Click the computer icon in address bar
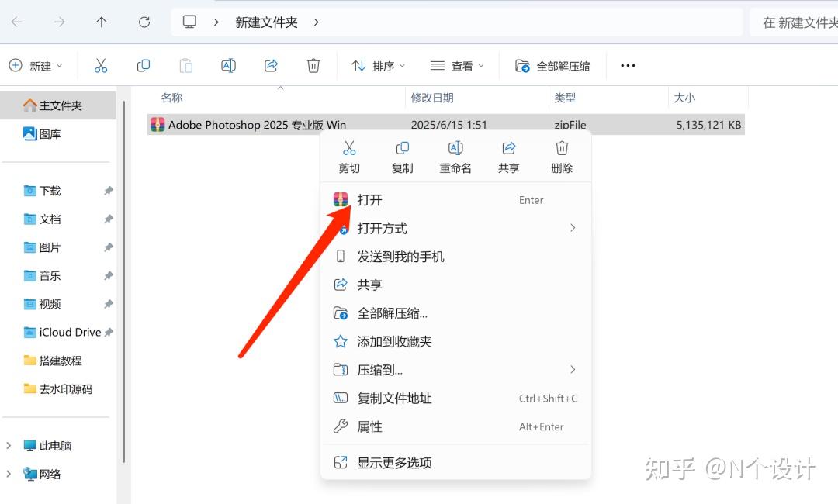 [190, 22]
